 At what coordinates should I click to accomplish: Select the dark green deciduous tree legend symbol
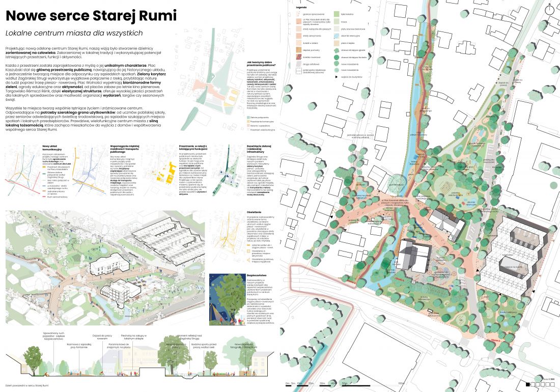337,57
